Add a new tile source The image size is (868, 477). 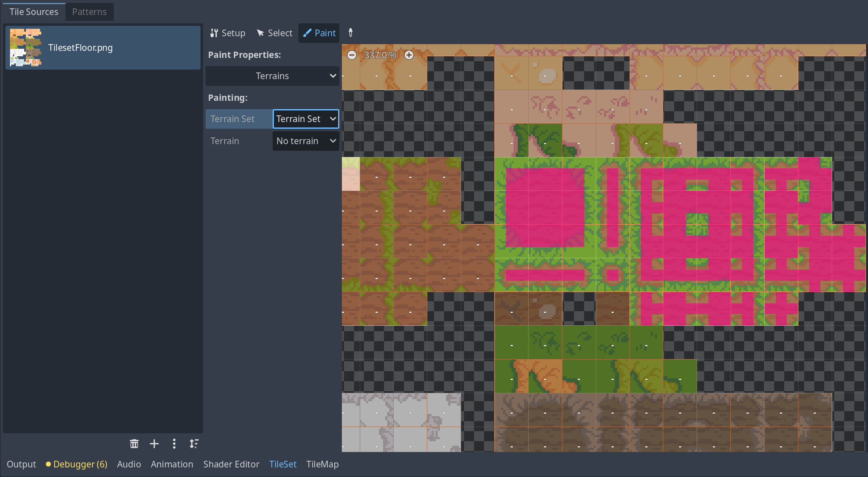154,444
